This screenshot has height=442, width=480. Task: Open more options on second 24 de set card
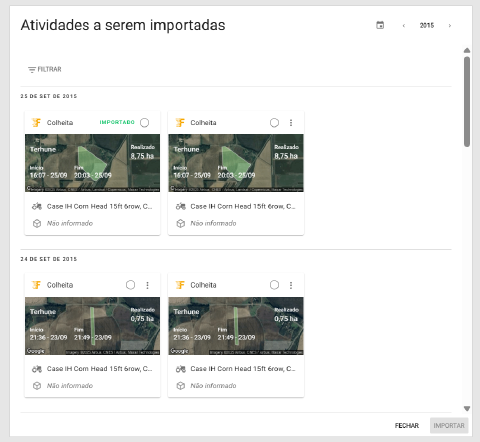(x=291, y=285)
